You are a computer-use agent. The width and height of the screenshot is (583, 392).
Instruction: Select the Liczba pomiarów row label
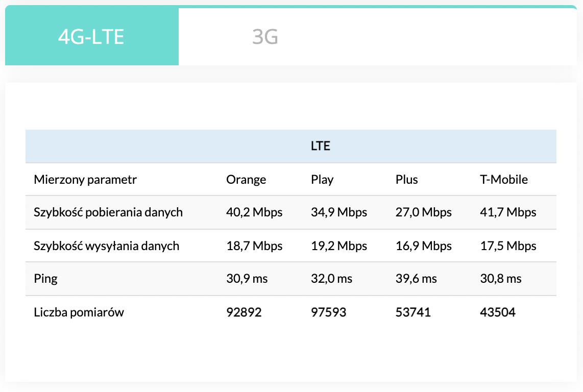79,312
